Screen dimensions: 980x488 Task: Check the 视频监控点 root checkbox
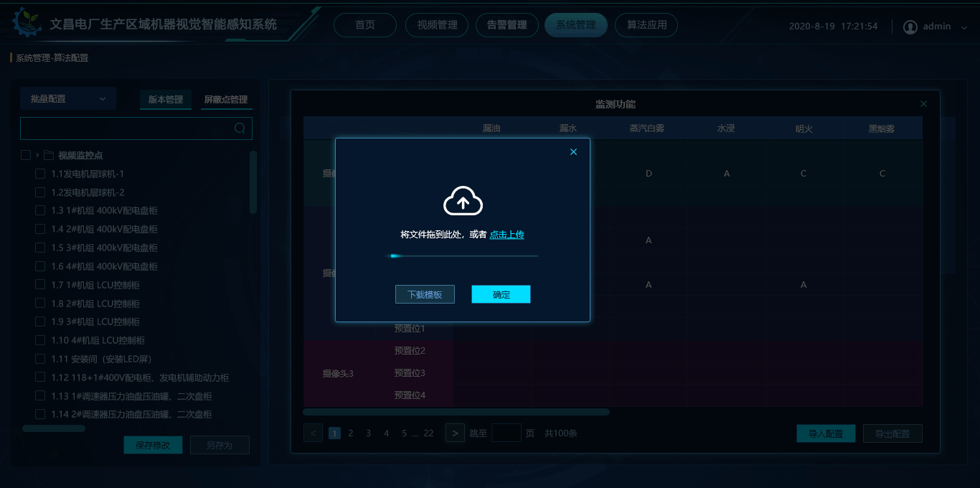pyautogui.click(x=26, y=154)
